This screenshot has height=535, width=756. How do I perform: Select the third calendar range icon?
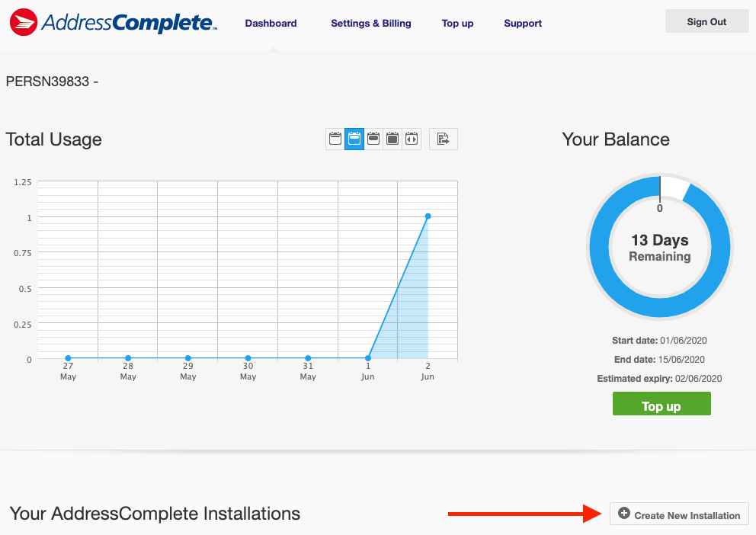[373, 139]
